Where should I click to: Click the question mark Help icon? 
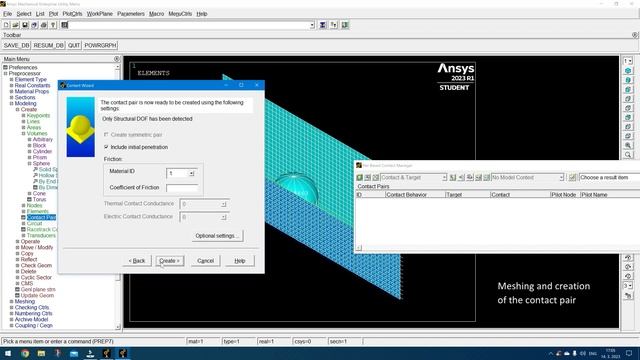pos(53,25)
